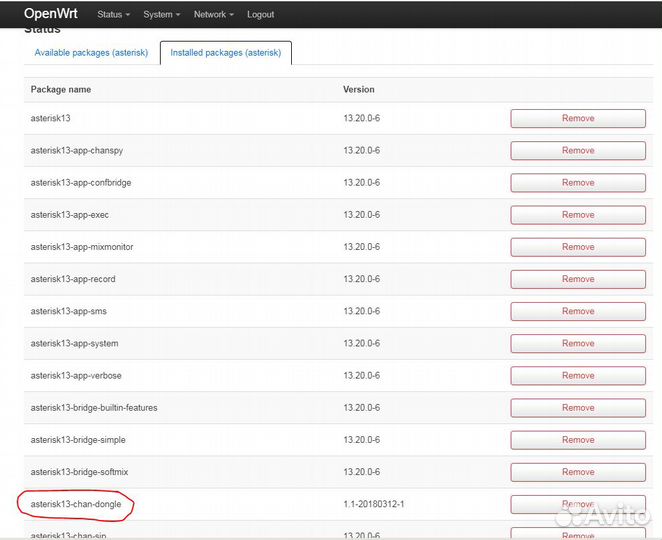This screenshot has height=540, width=662.
Task: Click version 1.1-20180312-1 of chan-dongle
Action: [x=374, y=504]
